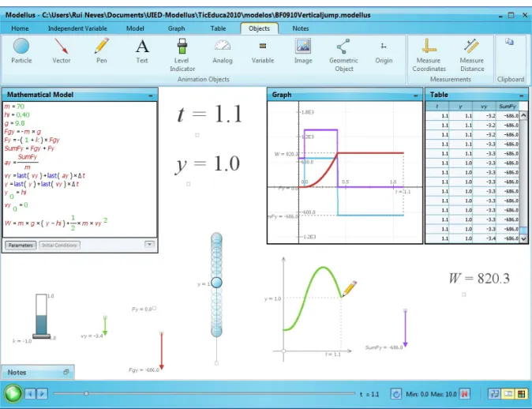This screenshot has height=409, width=532.
Task: Select the red Fgy vector arrow
Action: (162, 351)
